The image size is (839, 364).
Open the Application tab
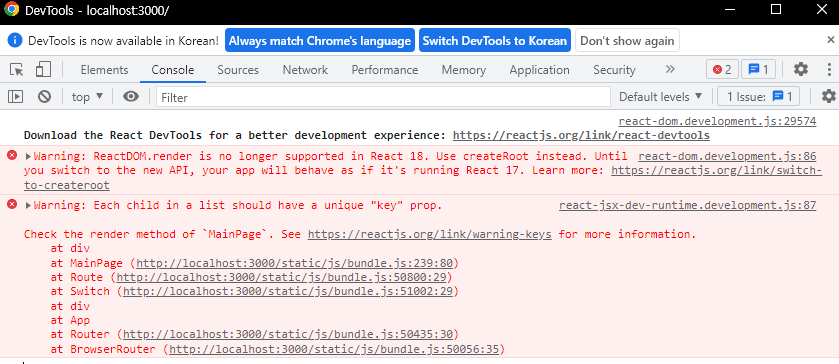coord(539,70)
